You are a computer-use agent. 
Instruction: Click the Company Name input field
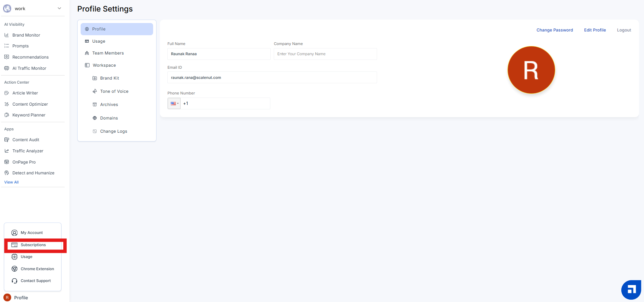pyautogui.click(x=325, y=54)
